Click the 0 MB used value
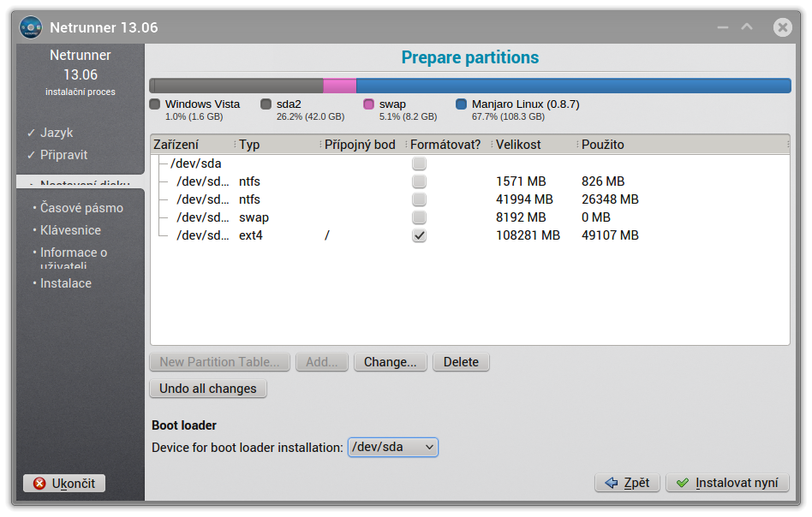This screenshot has height=517, width=812. pyautogui.click(x=596, y=217)
